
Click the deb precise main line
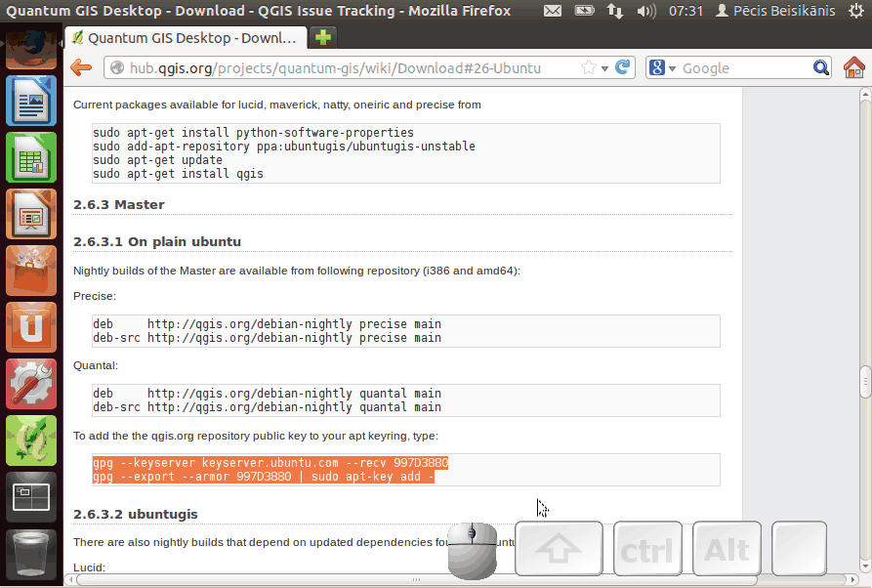267,323
